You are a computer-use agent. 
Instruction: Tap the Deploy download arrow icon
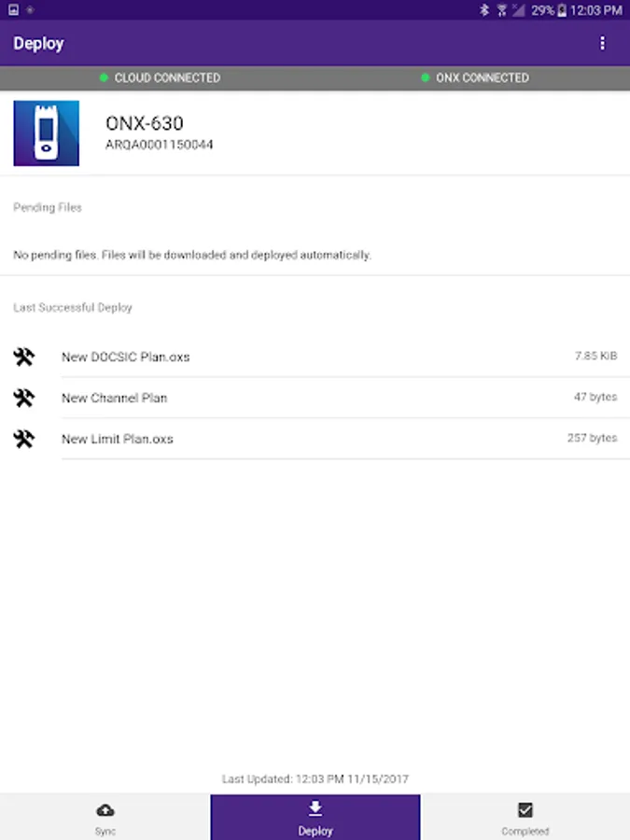pos(315,808)
